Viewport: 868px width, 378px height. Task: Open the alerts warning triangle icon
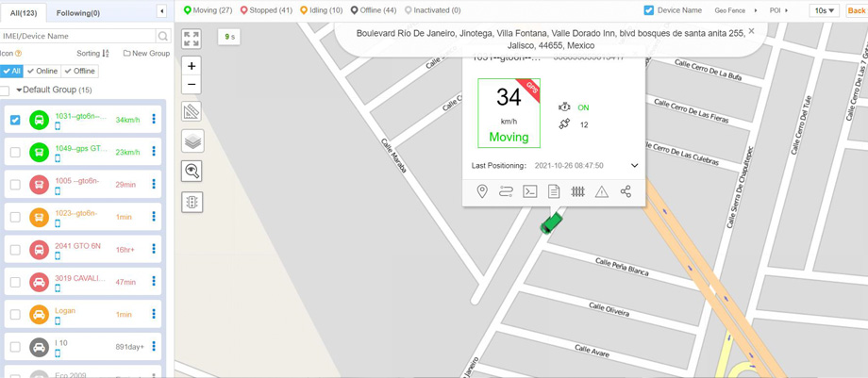pos(601,191)
